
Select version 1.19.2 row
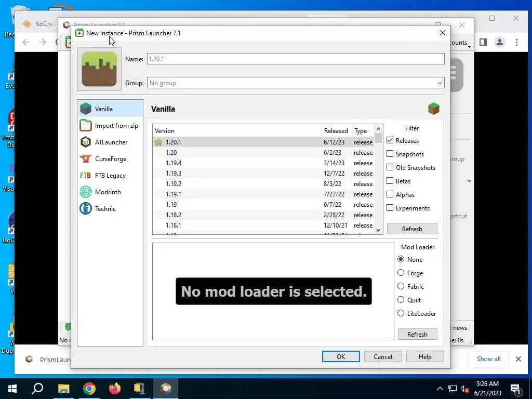point(263,184)
